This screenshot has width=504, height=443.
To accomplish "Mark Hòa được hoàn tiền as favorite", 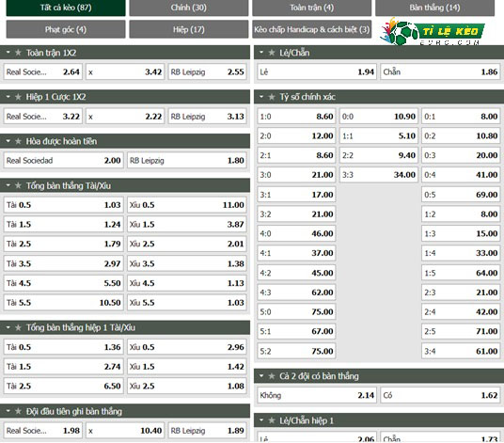I will [18, 141].
